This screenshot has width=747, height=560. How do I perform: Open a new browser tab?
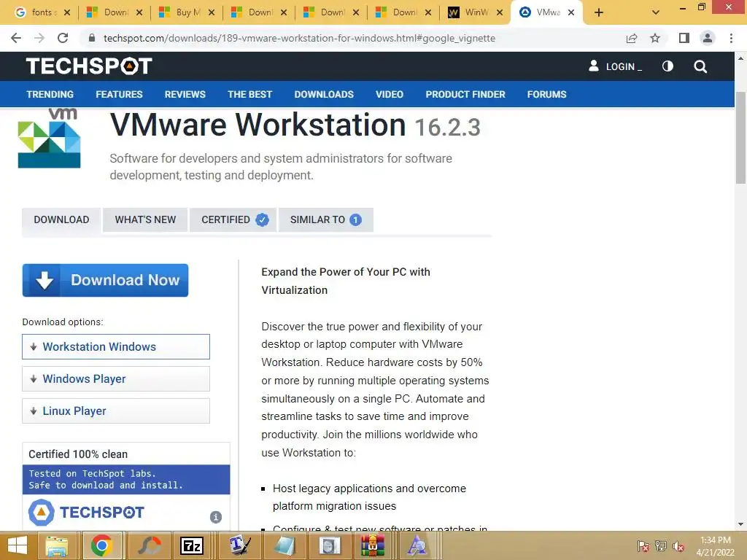click(599, 12)
